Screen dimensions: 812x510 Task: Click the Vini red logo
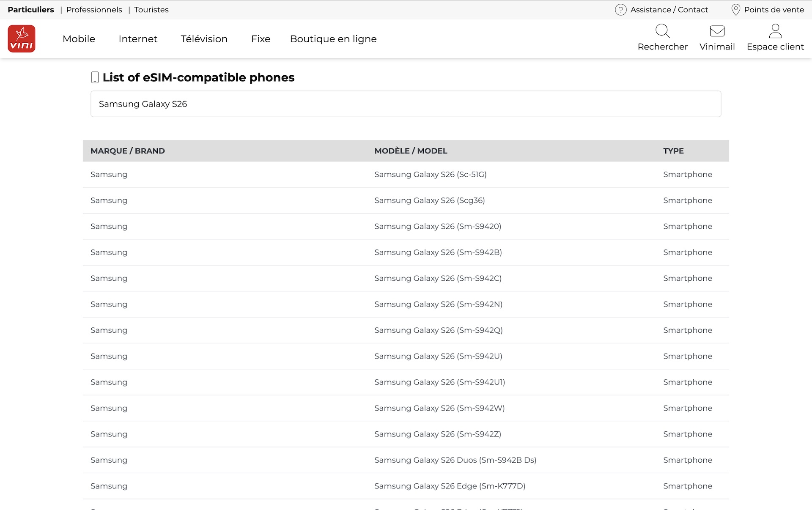(x=22, y=38)
